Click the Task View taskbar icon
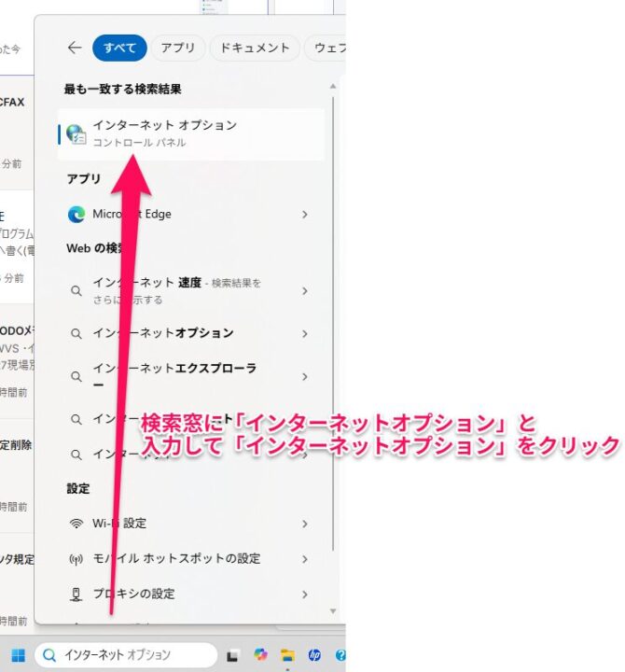Image resolution: width=625 pixels, height=672 pixels. click(233, 655)
